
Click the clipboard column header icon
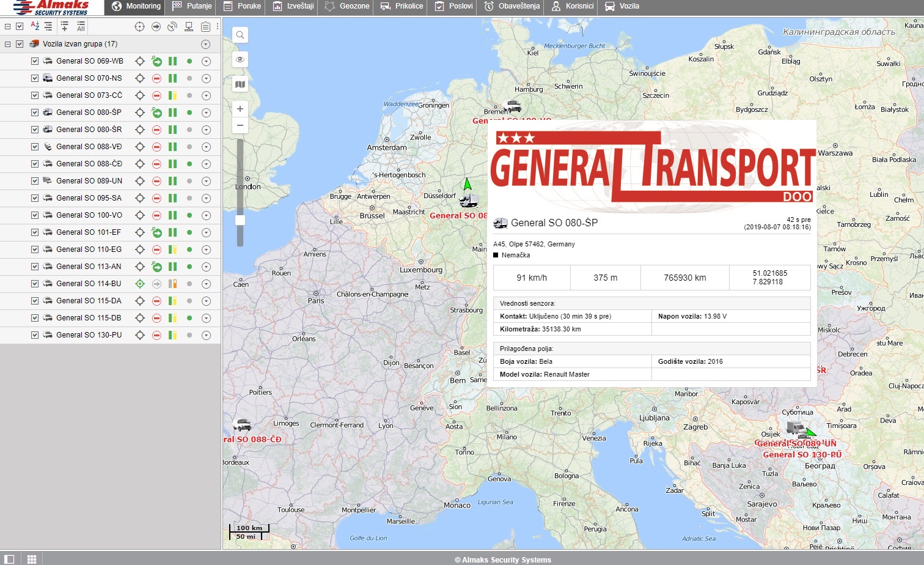206,26
